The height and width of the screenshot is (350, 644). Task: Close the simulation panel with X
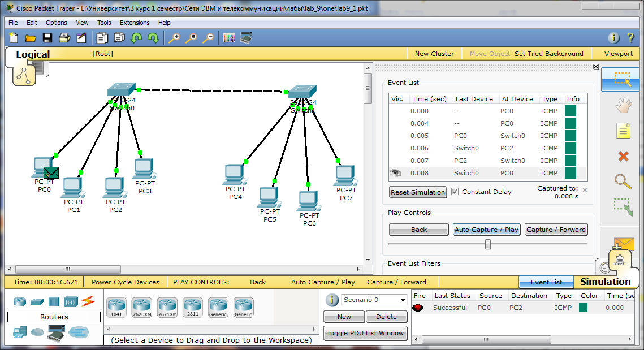(596, 67)
